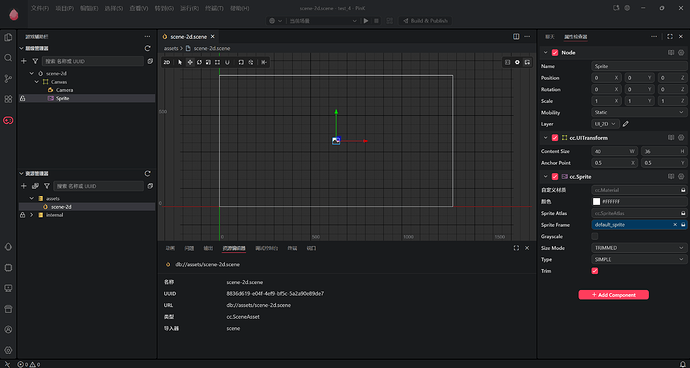The image size is (690, 368).
Task: Collapse the assets folder
Action: click(x=31, y=199)
